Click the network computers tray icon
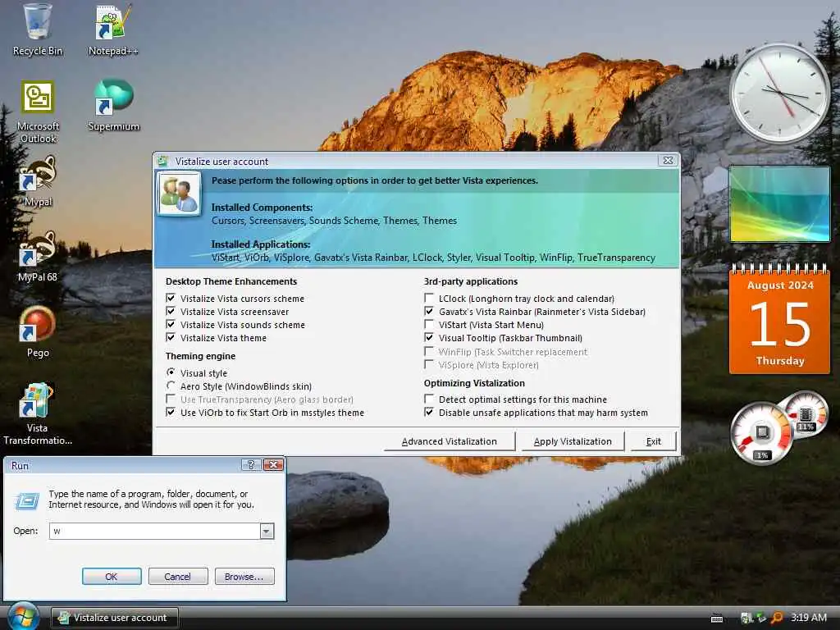The height and width of the screenshot is (630, 840). pyautogui.click(x=746, y=618)
